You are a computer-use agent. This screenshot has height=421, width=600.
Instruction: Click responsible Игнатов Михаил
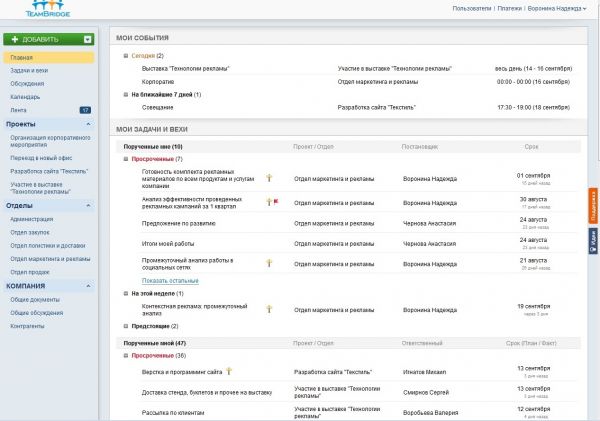(424, 372)
